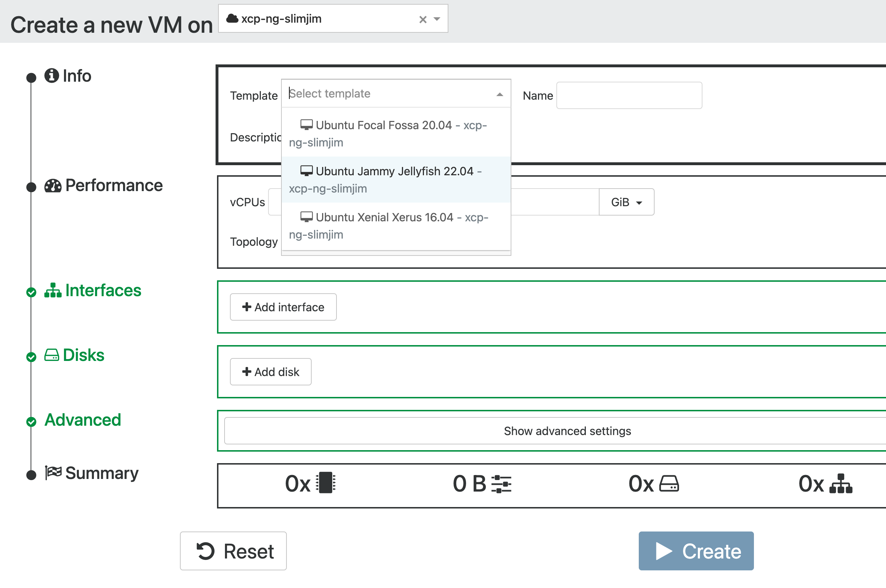Click the network count icon in summary
886x588 pixels.
point(841,484)
